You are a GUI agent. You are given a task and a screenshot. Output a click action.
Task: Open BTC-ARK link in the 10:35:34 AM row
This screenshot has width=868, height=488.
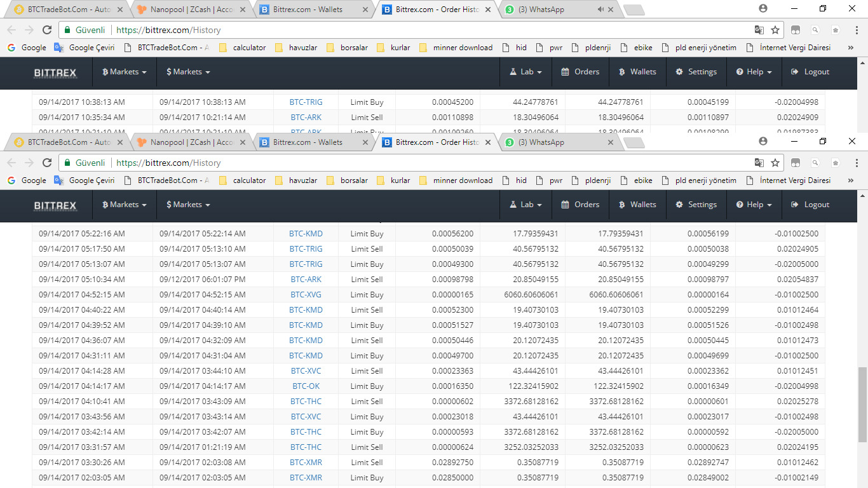[x=306, y=118]
